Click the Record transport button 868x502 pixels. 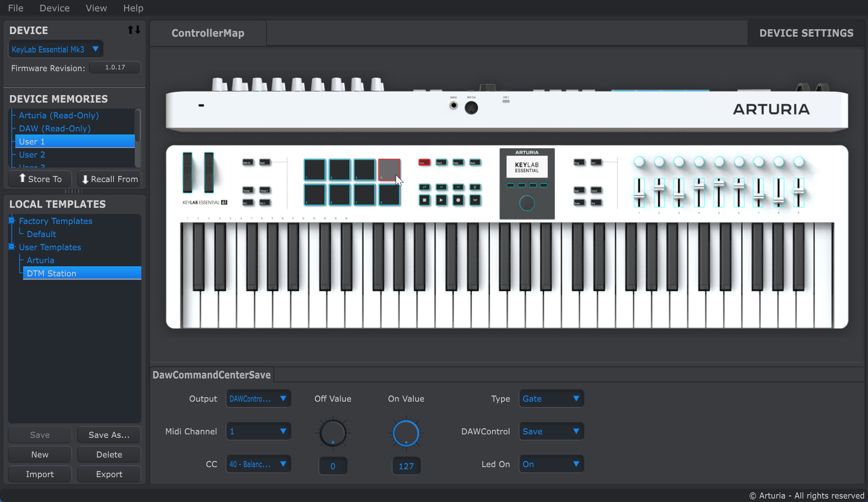point(458,200)
